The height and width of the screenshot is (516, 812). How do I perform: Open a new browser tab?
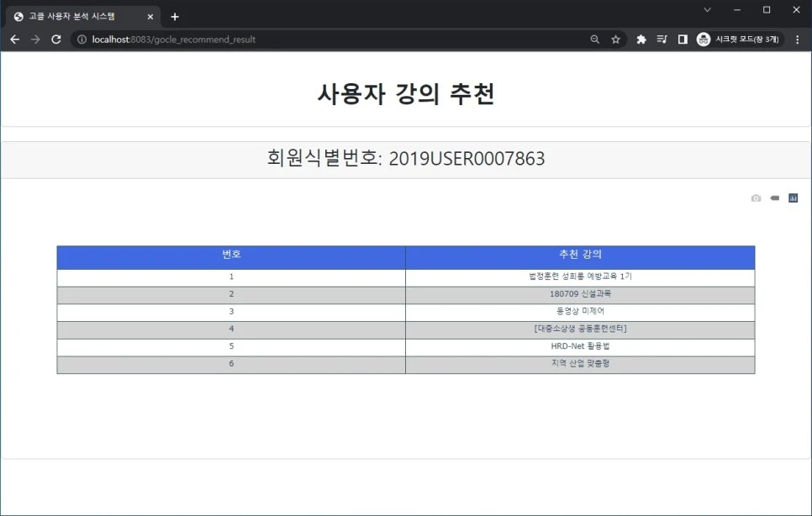[x=175, y=17]
